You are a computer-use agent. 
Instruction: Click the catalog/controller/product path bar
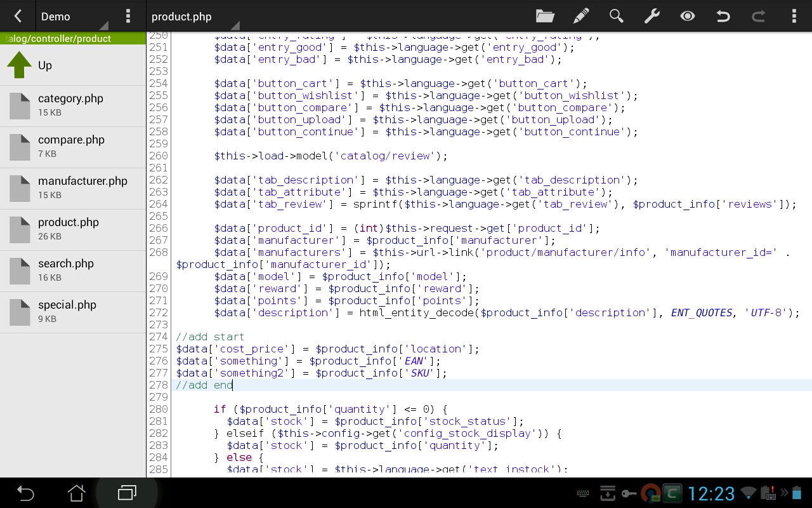coord(73,39)
